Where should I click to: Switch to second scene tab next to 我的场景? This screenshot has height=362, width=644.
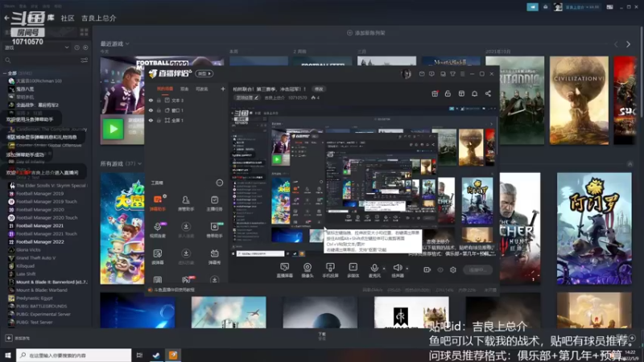coord(184,88)
